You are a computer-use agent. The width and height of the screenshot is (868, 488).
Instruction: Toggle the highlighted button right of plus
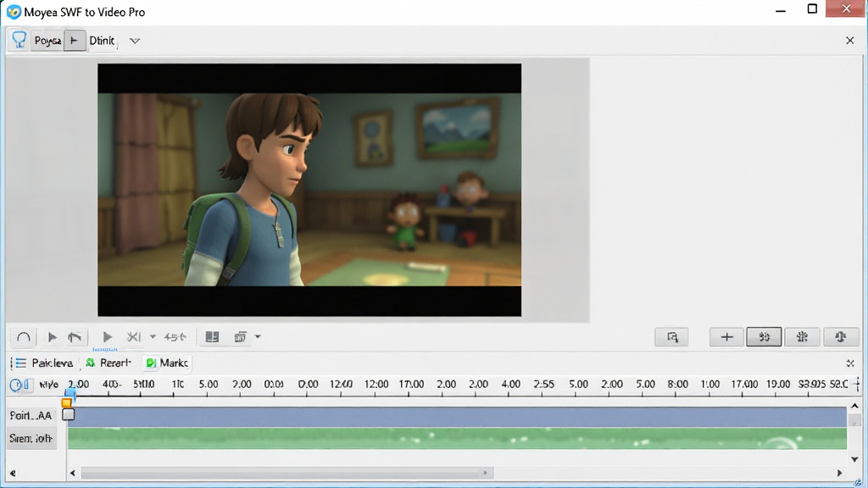coord(764,337)
